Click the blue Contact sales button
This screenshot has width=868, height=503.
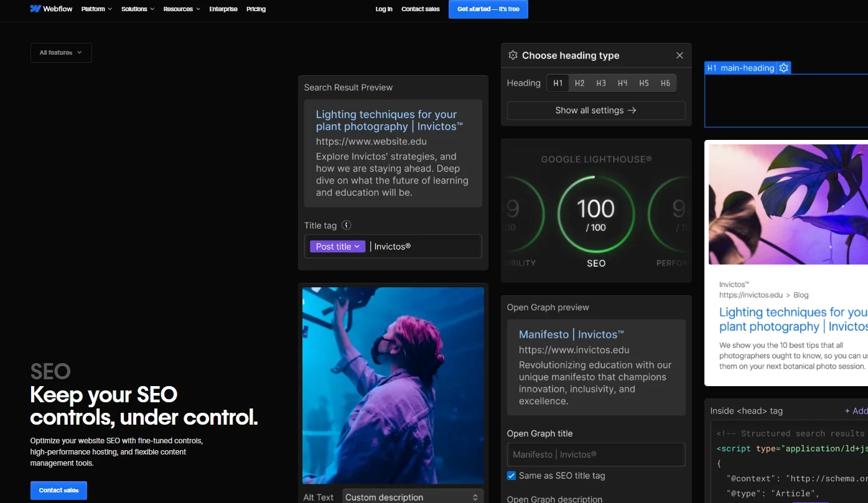58,491
